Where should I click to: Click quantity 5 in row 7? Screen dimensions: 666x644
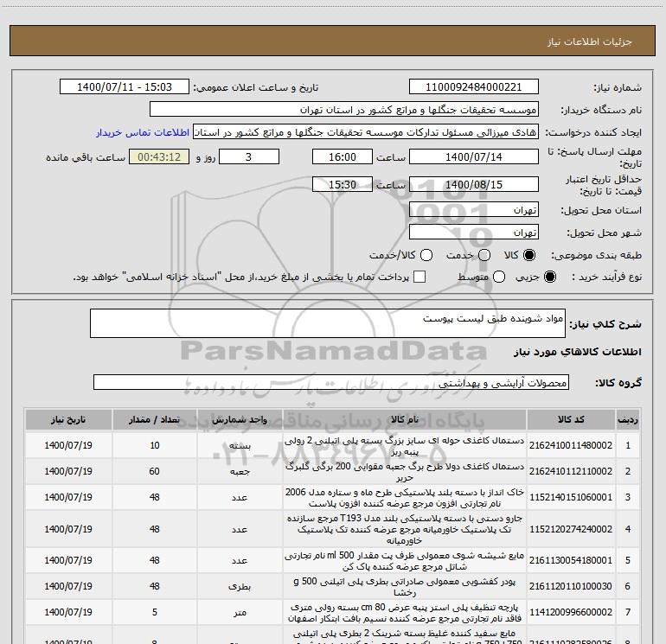(155, 612)
